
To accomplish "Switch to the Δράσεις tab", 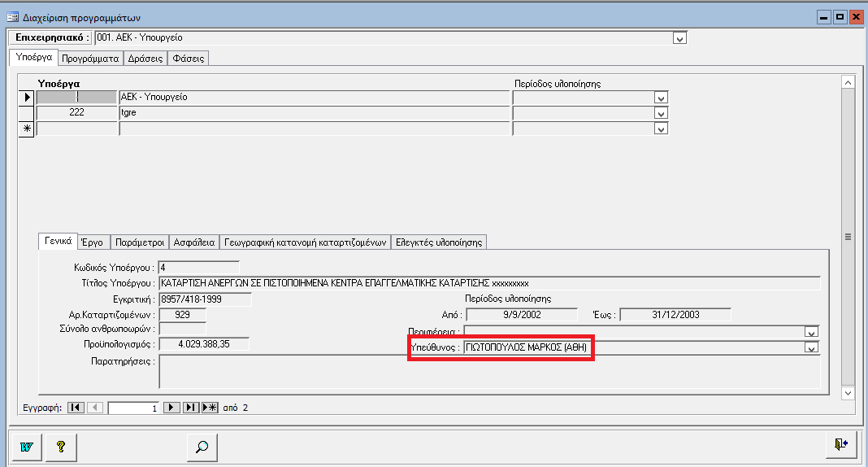I will pos(145,58).
